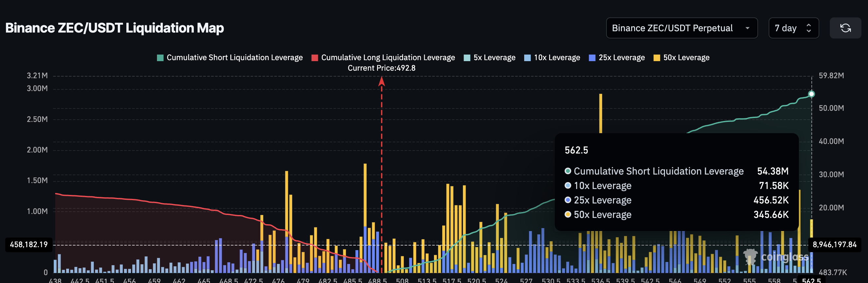Click the 458,182.19 left axis crosshair label
Viewport: 868px width, 283px height.
(x=29, y=245)
